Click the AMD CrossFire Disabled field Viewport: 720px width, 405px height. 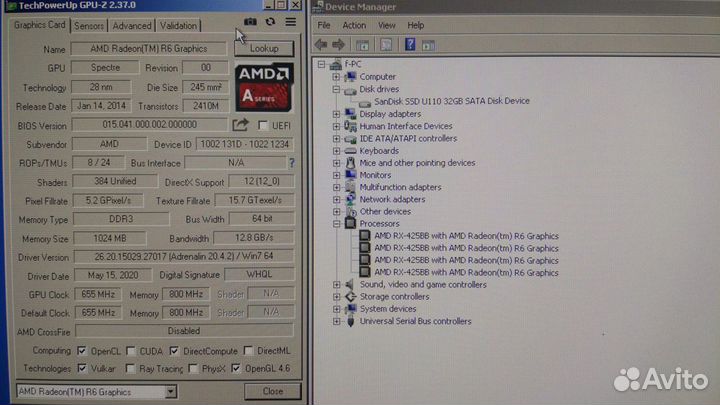tap(184, 331)
